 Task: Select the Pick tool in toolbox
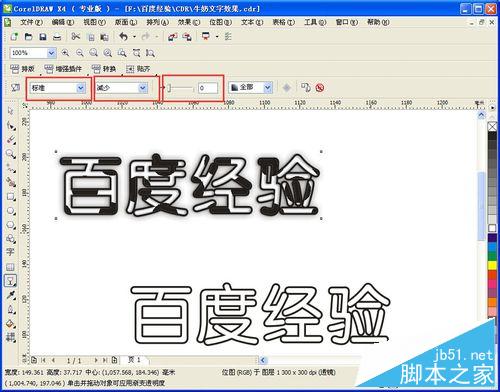coord(10,111)
